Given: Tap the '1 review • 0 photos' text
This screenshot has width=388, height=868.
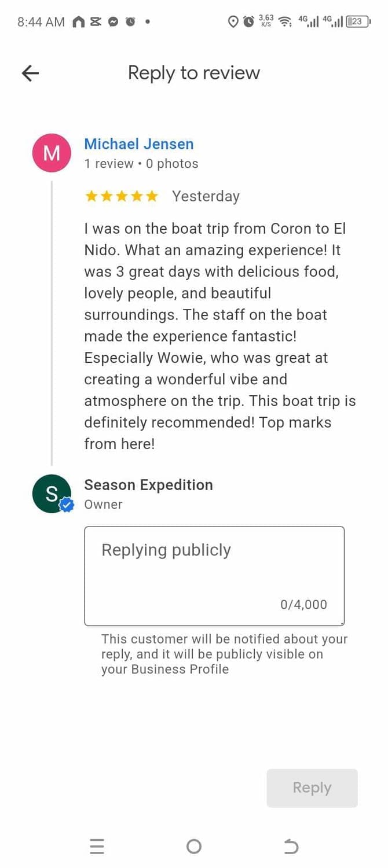Looking at the screenshot, I should point(141,164).
